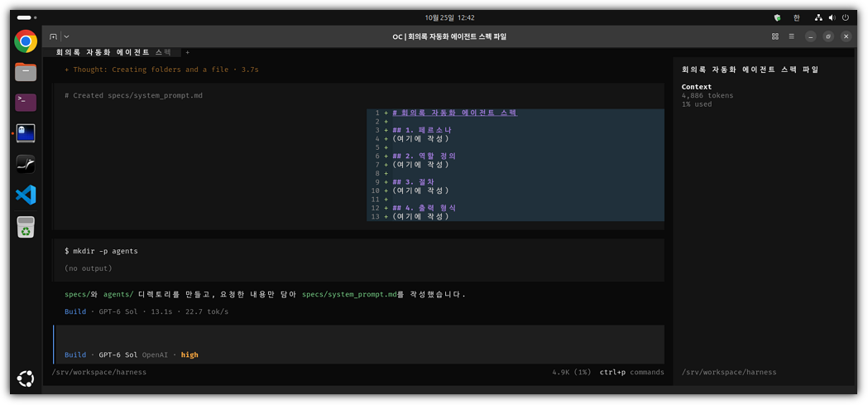868x405 pixels.
Task: Select the 회의록 자동화 에이전트 스펙 tab
Action: pyautogui.click(x=113, y=52)
